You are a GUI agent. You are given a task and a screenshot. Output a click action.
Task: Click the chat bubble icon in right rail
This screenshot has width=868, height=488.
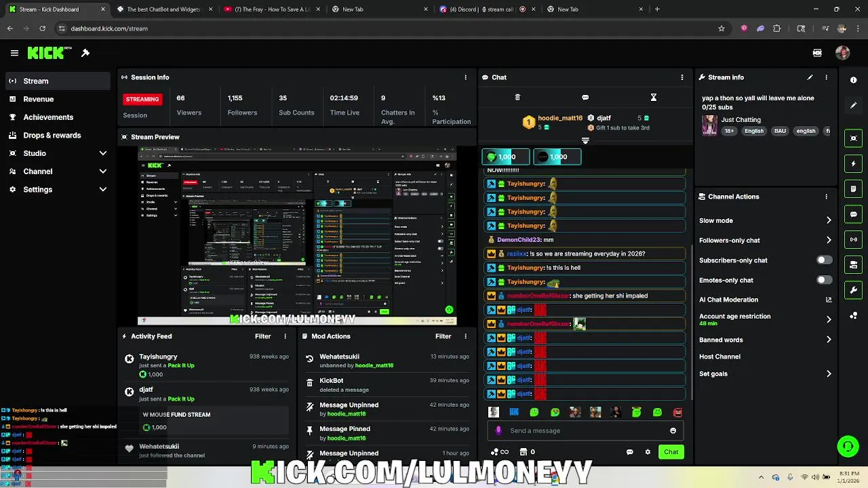point(854,214)
